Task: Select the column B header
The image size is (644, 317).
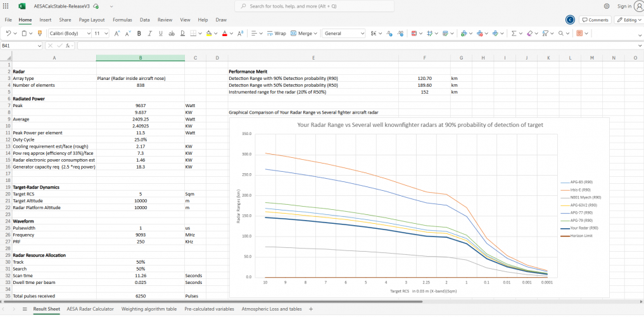Action: [x=141, y=58]
